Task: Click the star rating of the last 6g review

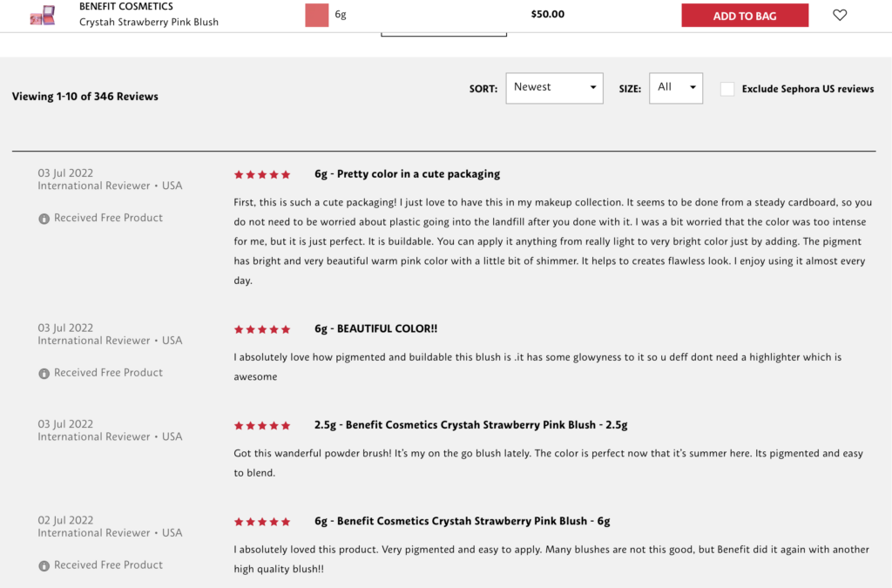Action: [261, 521]
